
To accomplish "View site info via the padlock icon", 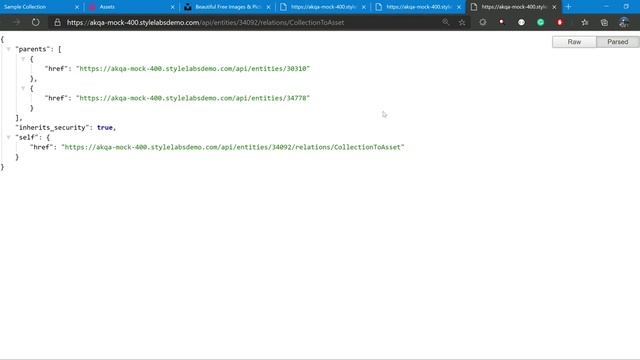I will pos(58,22).
